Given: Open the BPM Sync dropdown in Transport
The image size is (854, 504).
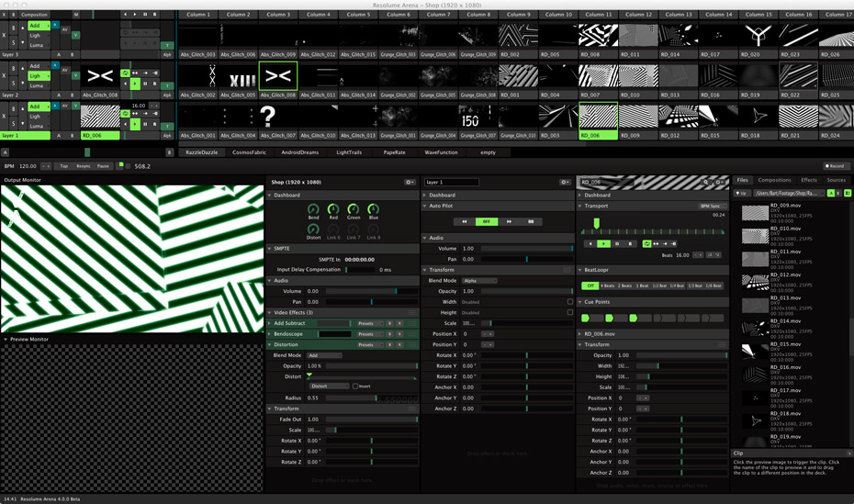Looking at the screenshot, I should (x=712, y=207).
